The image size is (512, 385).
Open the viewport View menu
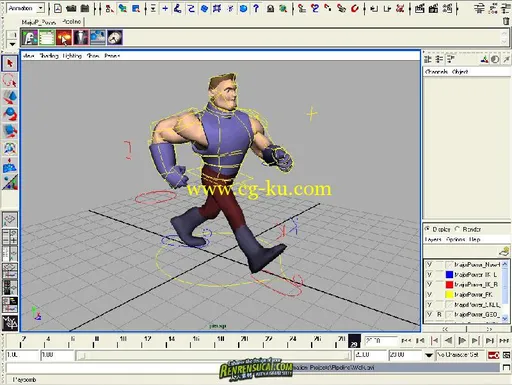pyautogui.click(x=29, y=56)
